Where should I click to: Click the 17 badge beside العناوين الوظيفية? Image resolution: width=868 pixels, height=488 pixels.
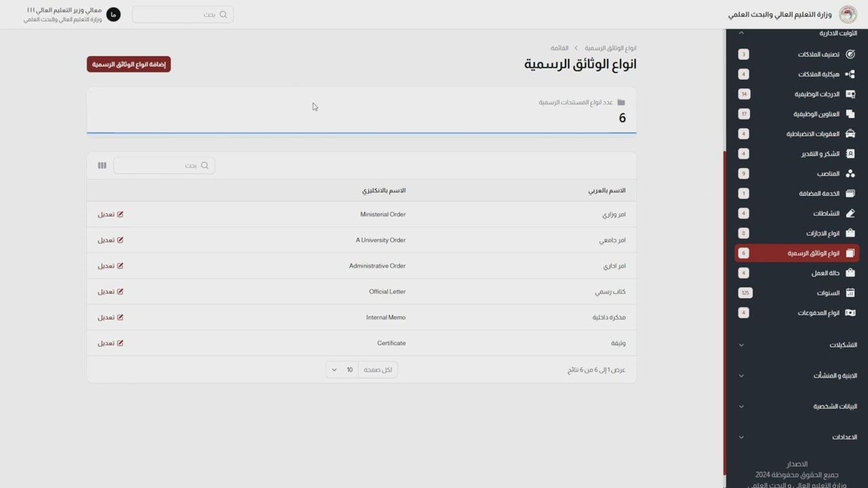click(x=744, y=114)
